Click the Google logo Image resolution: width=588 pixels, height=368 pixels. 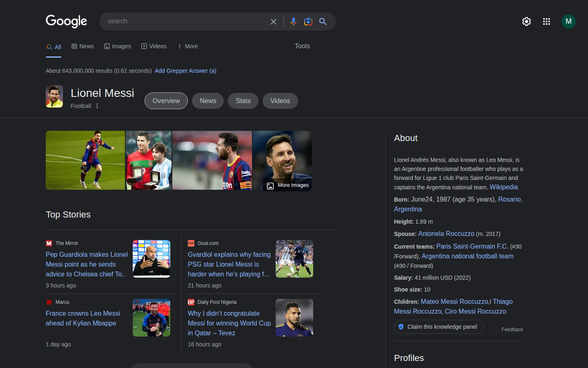(66, 21)
